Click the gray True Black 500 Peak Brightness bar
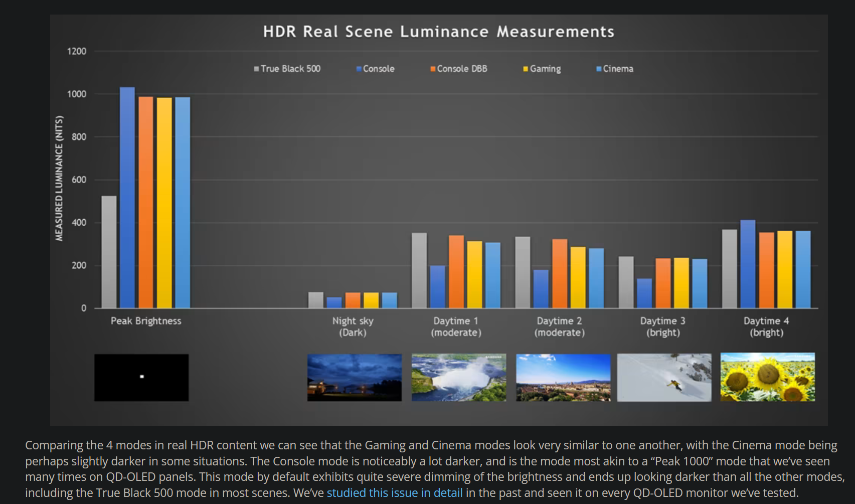Image resolution: width=855 pixels, height=504 pixels. (109, 252)
